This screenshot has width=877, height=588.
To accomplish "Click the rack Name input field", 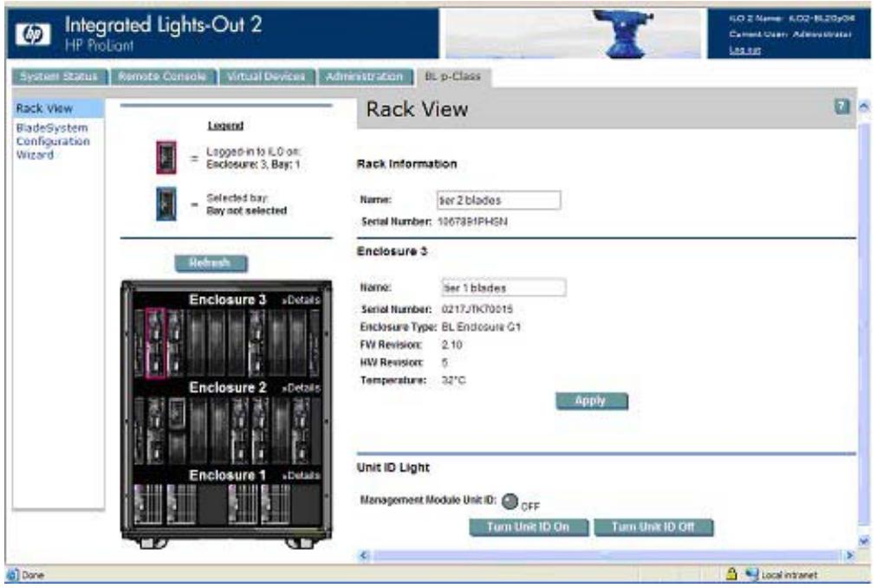I will pyautogui.click(x=498, y=200).
